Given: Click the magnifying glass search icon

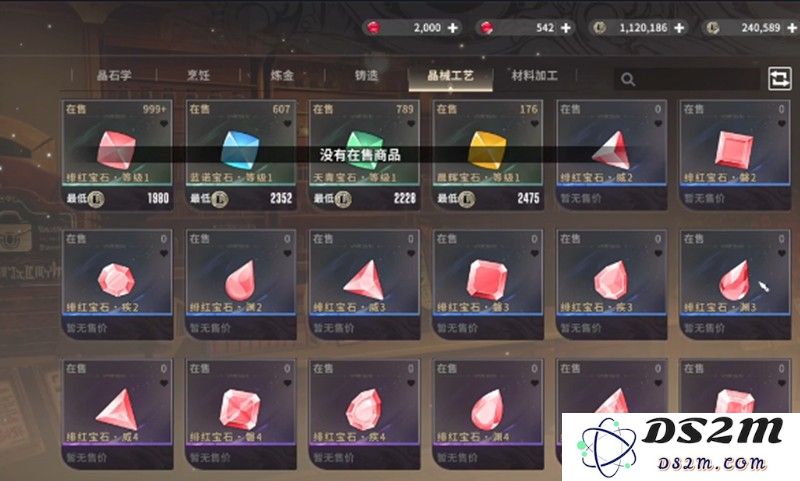Looking at the screenshot, I should [628, 80].
